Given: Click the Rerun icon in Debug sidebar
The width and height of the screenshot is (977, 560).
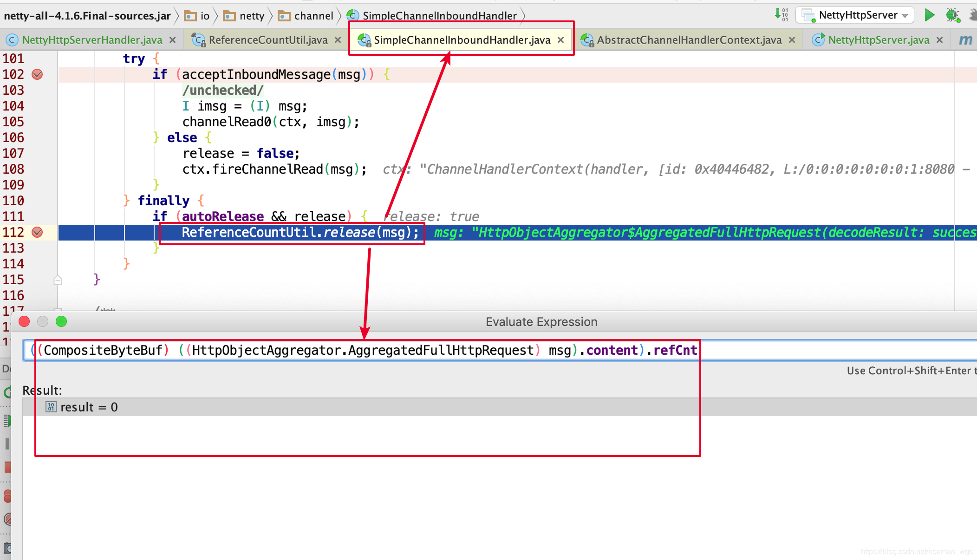Looking at the screenshot, I should tap(7, 393).
